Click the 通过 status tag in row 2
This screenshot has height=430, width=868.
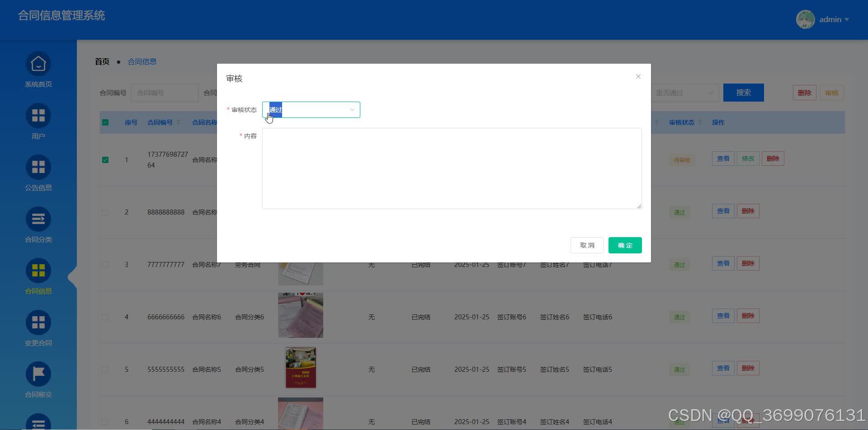(679, 212)
